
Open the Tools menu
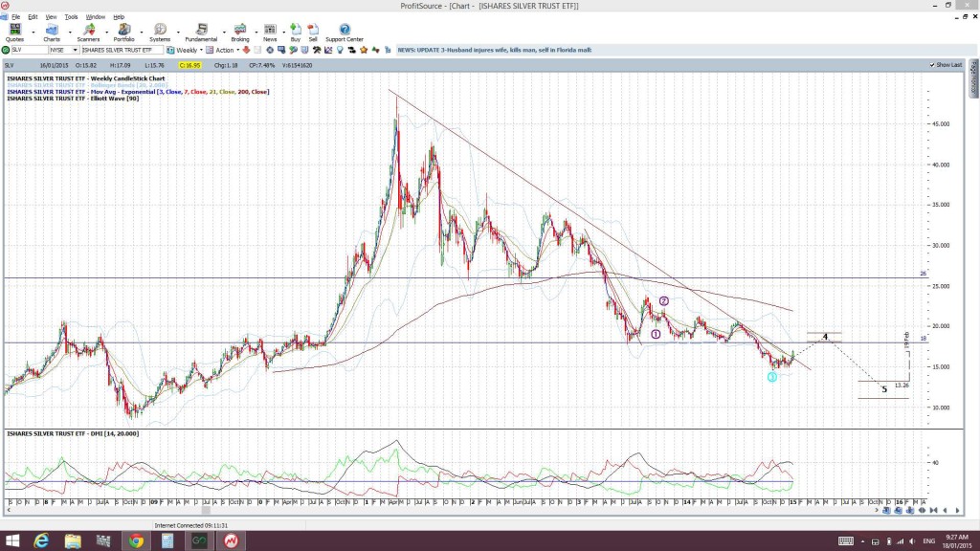click(x=71, y=17)
